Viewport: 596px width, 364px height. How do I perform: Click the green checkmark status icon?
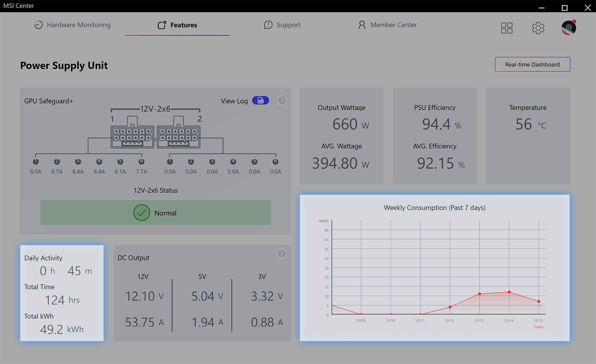click(141, 213)
